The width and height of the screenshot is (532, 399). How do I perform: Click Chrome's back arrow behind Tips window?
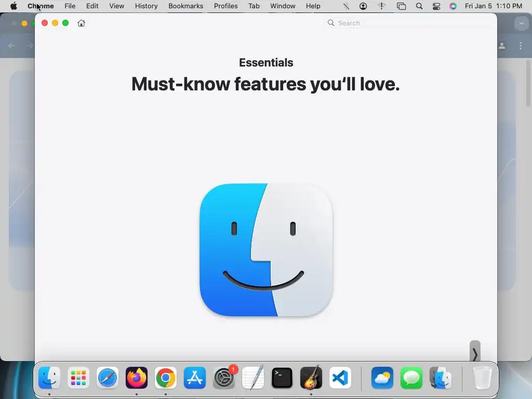[12, 46]
